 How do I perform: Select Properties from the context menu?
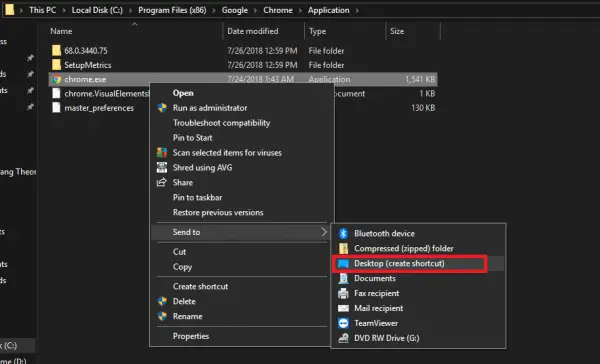(191, 336)
